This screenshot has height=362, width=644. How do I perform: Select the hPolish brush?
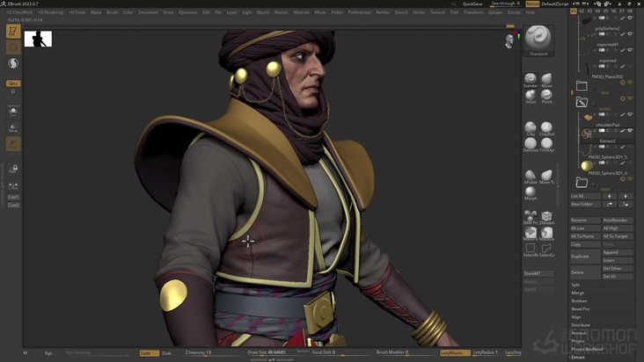tap(531, 177)
